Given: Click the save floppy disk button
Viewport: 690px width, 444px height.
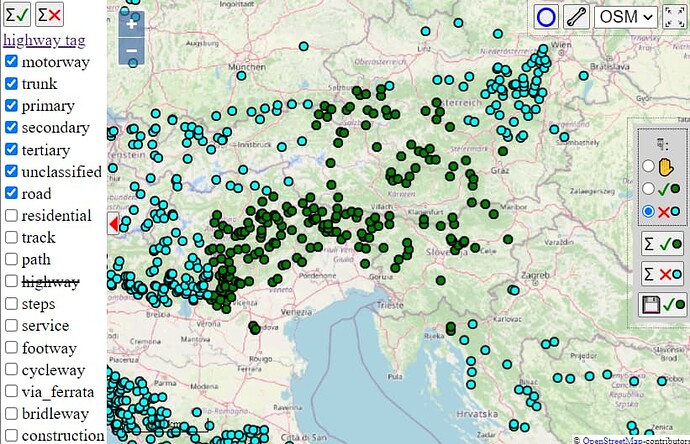Looking at the screenshot, I should [x=662, y=305].
